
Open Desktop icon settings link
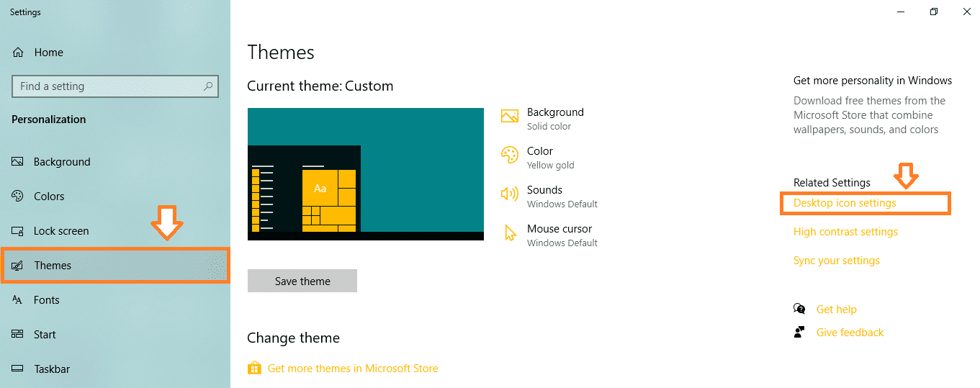[845, 203]
